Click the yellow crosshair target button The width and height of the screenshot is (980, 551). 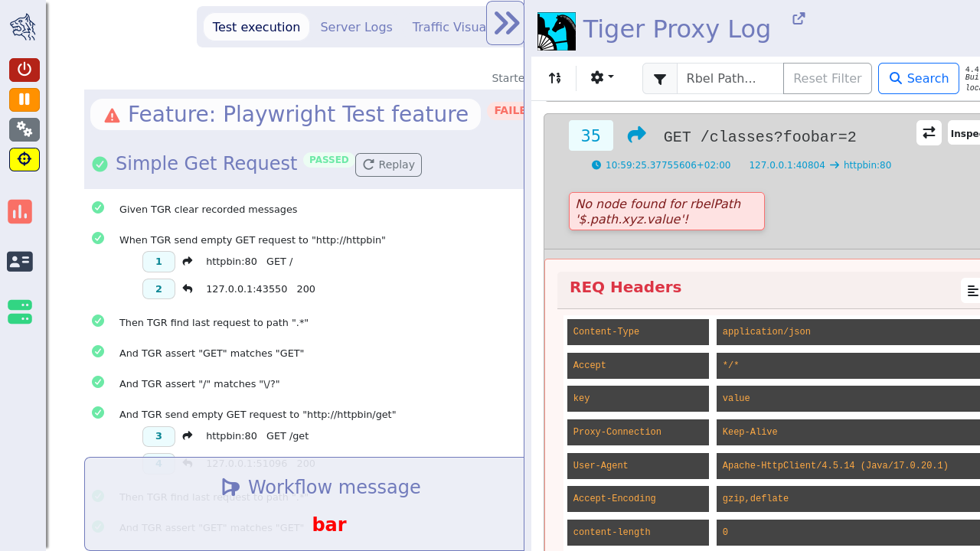pyautogui.click(x=24, y=159)
